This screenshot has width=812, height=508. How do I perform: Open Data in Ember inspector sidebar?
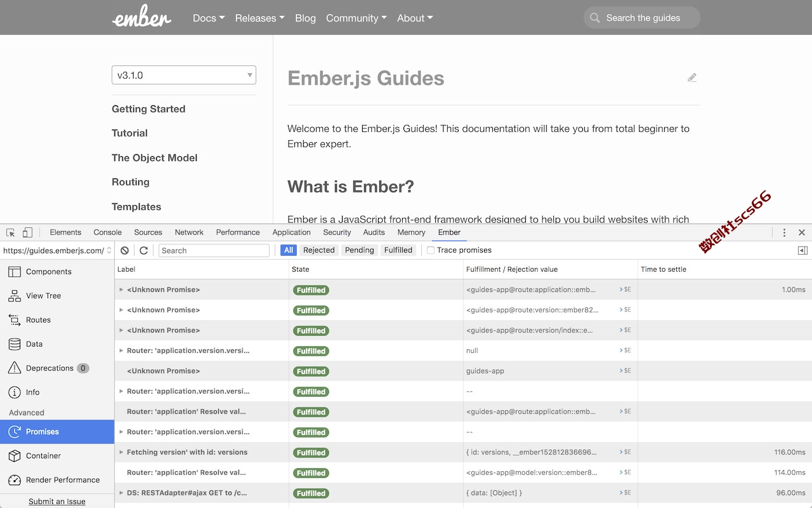[57, 344]
